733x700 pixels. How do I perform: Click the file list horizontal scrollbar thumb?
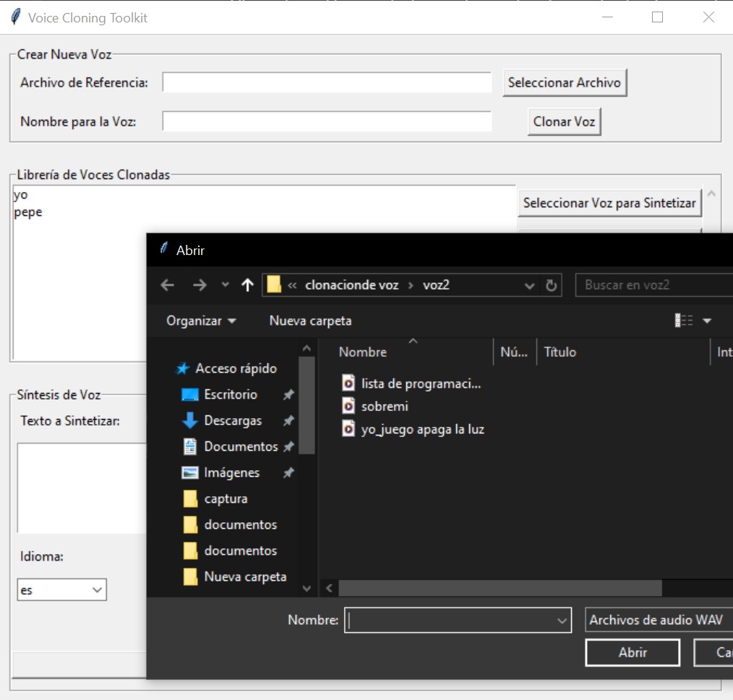pos(500,588)
